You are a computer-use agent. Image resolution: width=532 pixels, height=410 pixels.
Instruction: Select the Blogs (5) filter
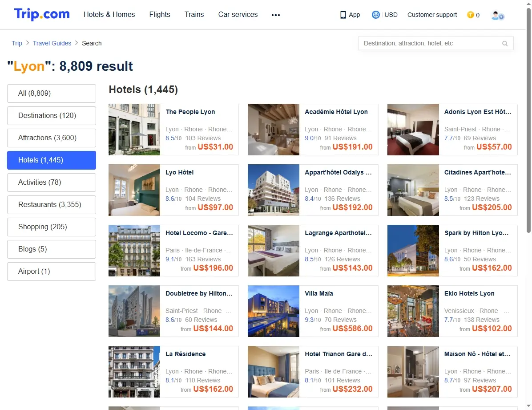pyautogui.click(x=52, y=249)
